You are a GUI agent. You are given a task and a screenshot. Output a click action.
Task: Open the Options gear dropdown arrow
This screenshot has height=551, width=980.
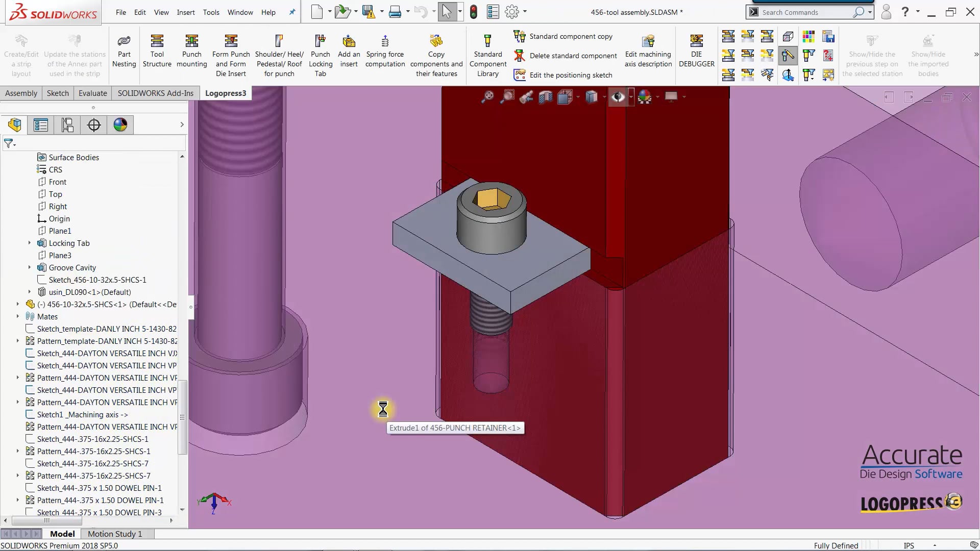click(x=525, y=12)
